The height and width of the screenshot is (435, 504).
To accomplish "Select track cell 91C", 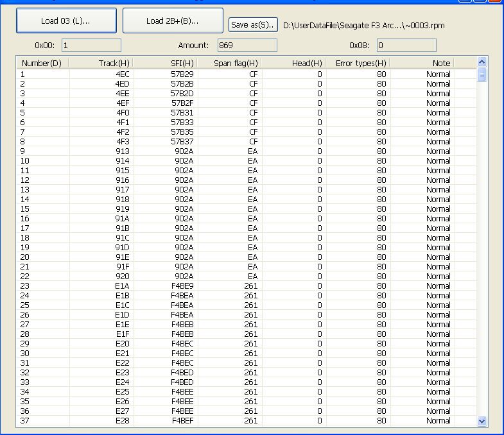I will (123, 238).
